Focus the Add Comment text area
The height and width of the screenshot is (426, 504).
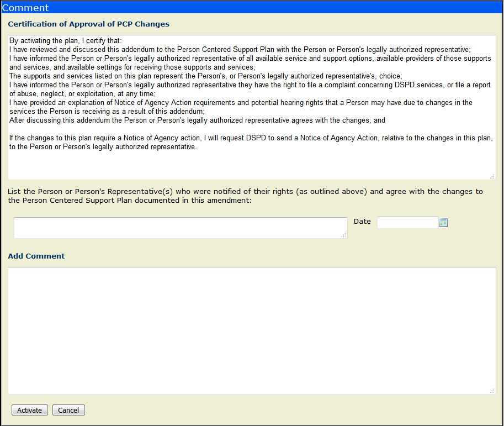(x=251, y=330)
